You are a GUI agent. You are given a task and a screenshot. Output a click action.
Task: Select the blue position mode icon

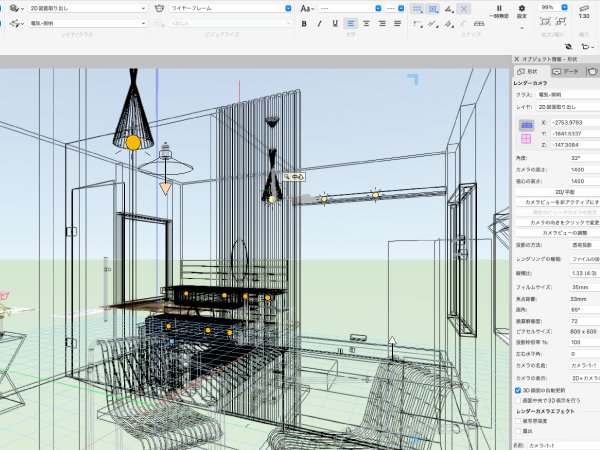527,126
